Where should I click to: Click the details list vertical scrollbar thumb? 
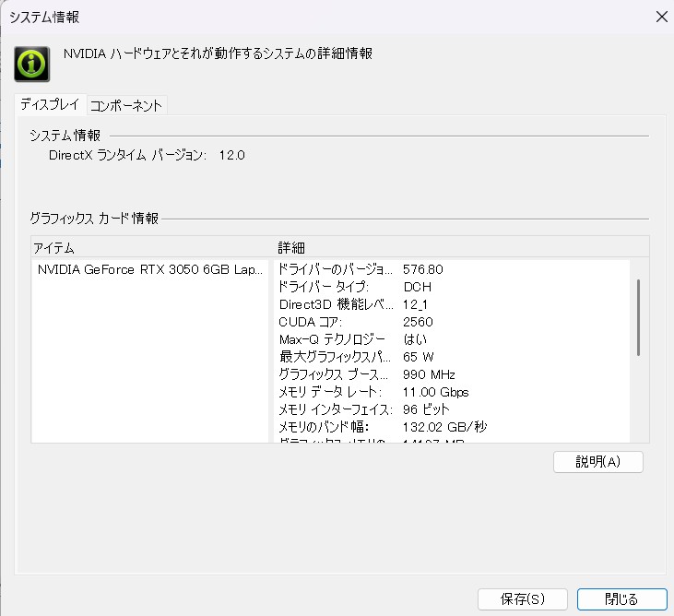click(638, 317)
